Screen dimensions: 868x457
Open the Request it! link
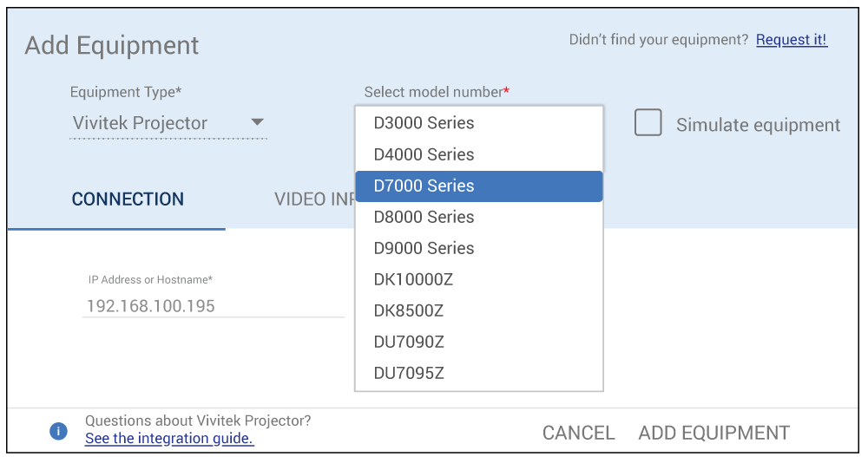coord(791,40)
